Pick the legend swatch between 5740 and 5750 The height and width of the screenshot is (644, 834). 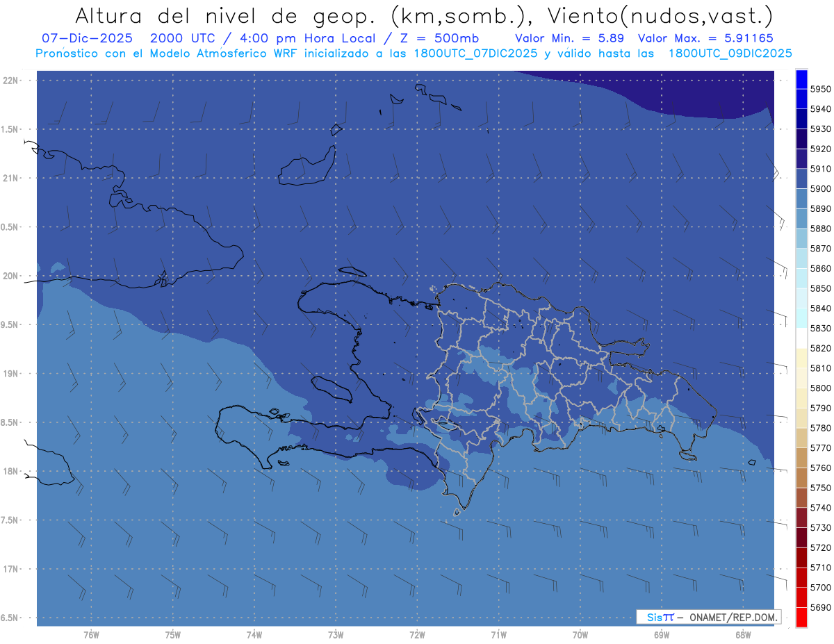[x=801, y=497]
